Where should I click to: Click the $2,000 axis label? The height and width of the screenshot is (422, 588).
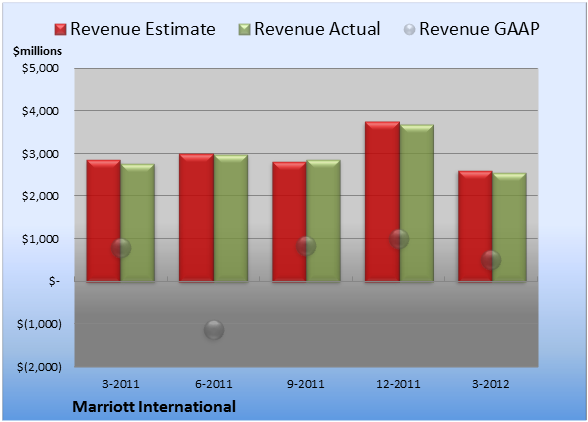pos(40,196)
